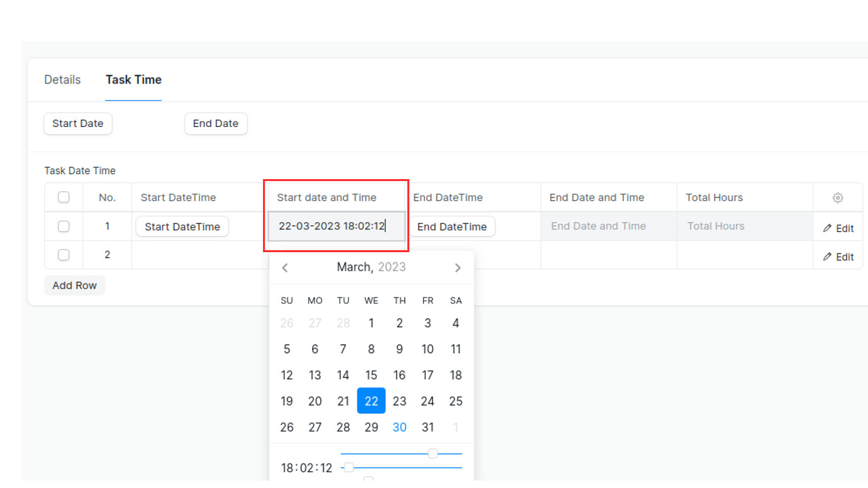868x488 pixels.
Task: Click the Start date and Time input field
Action: pyautogui.click(x=337, y=226)
